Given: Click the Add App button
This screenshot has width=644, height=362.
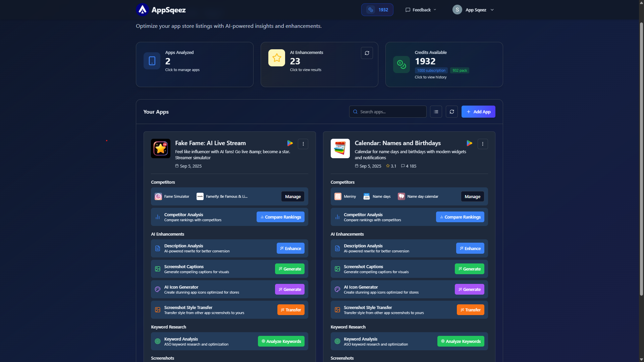Looking at the screenshot, I should click(x=478, y=112).
